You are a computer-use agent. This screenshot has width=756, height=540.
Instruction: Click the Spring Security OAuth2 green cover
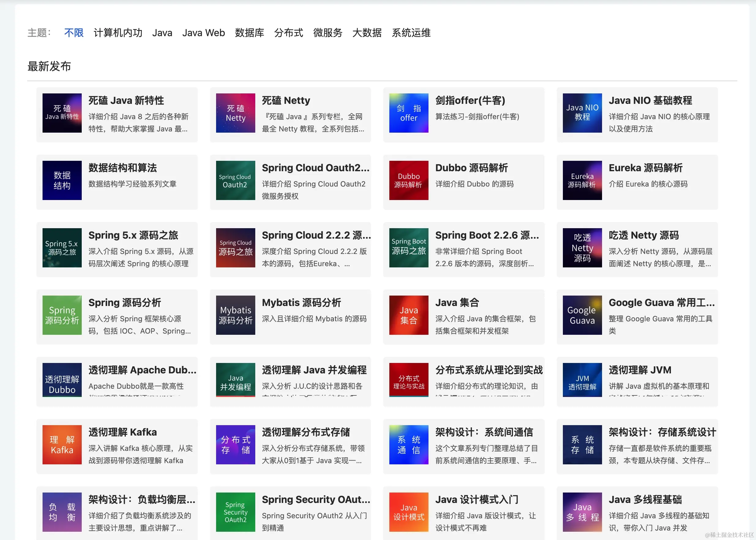[235, 512]
